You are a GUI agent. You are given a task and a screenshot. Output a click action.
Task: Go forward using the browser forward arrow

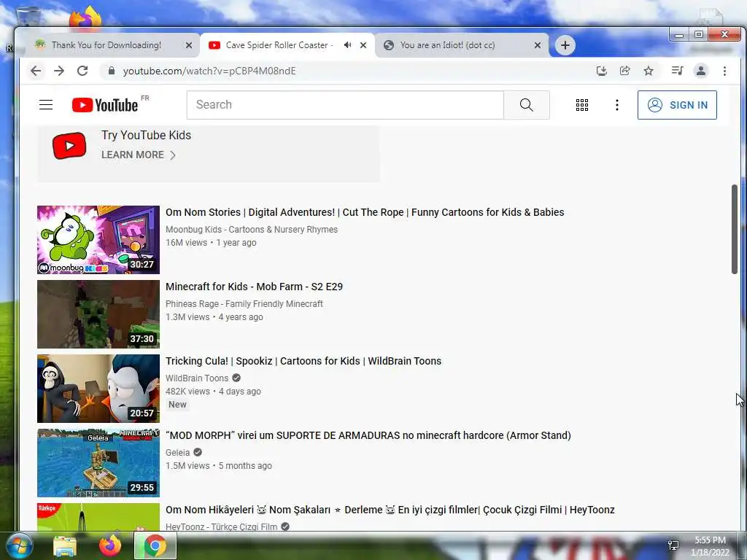(59, 71)
